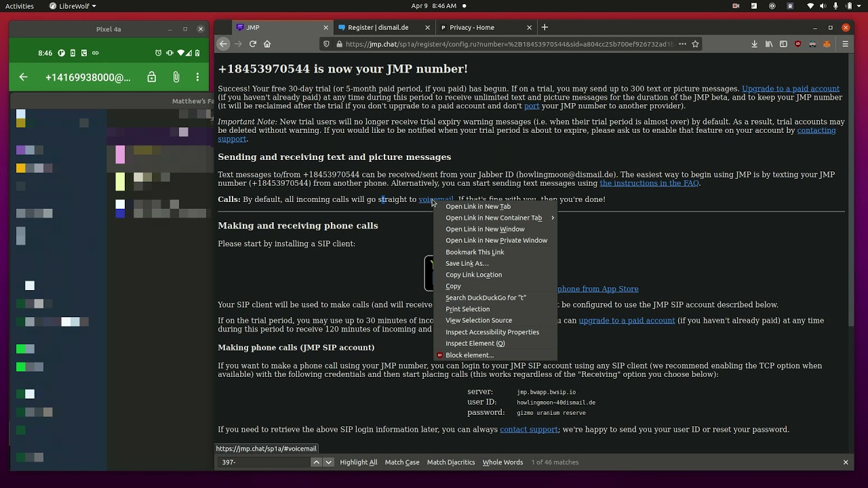Close the Privacy - Home tab

[529, 28]
